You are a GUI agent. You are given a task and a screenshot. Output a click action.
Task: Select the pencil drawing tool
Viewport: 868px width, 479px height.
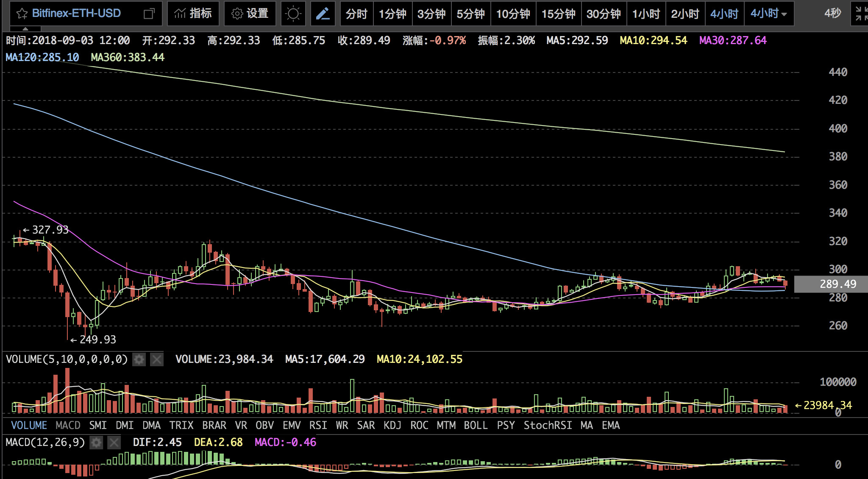(x=323, y=14)
